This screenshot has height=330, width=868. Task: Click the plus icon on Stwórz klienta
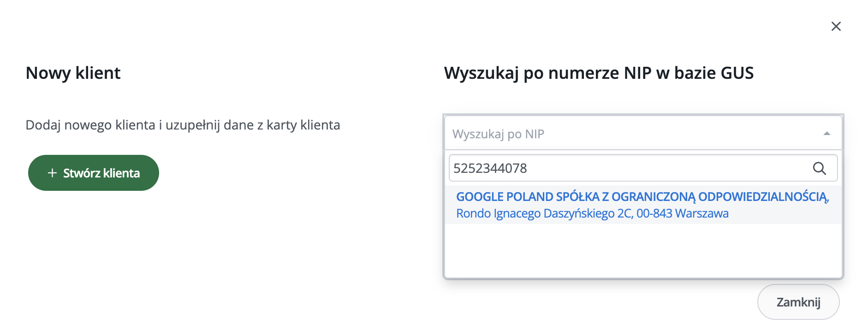point(53,173)
